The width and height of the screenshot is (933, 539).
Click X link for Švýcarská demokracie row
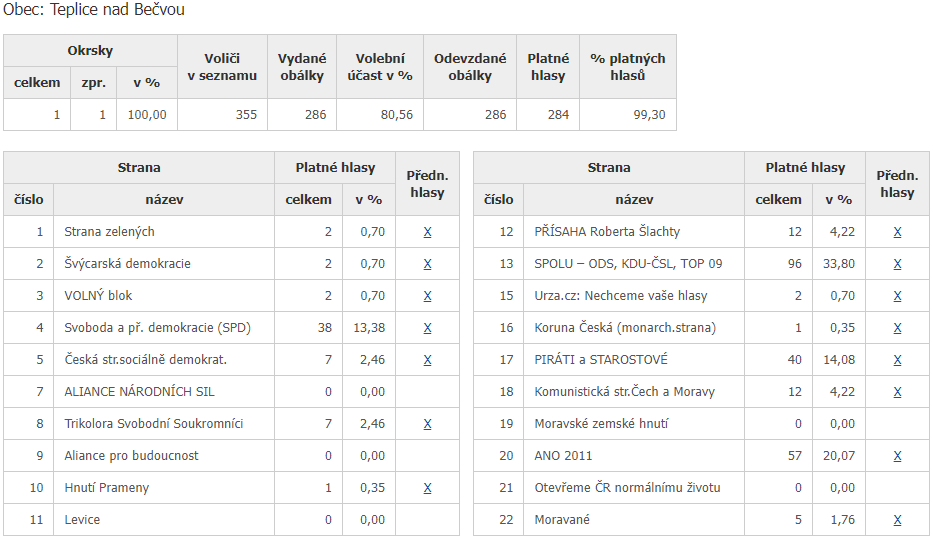[x=427, y=264]
